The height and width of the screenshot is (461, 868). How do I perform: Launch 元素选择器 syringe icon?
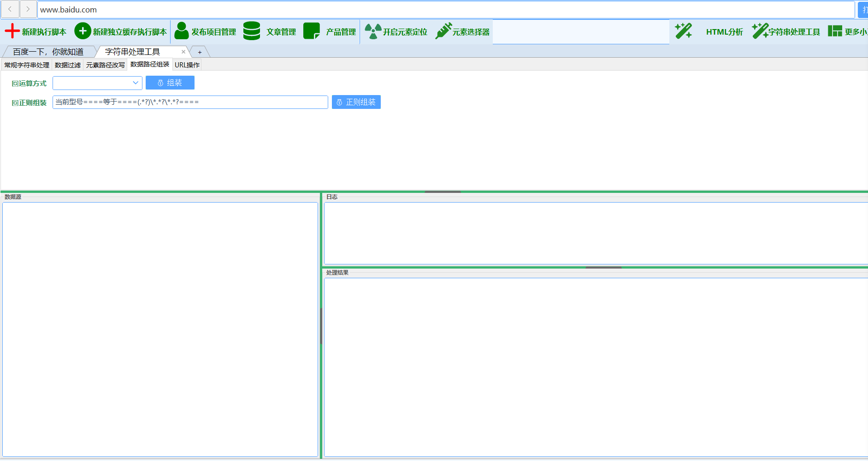tap(443, 31)
